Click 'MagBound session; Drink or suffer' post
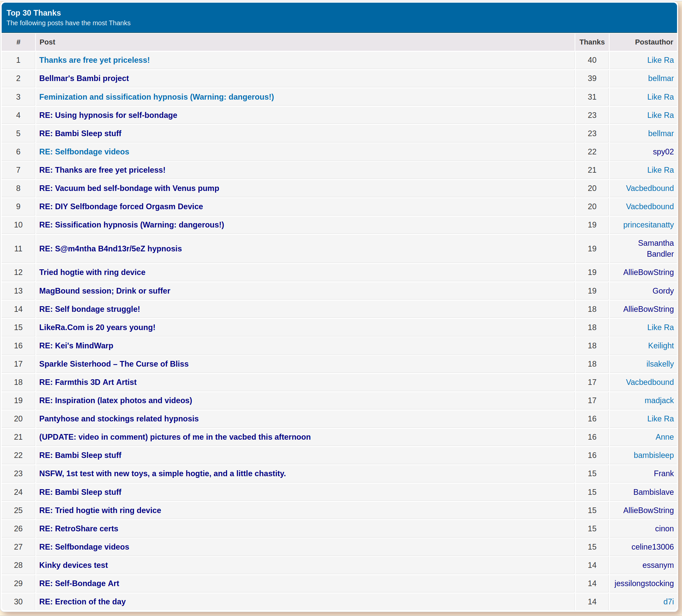Screen dimensions: 682x616 tap(105, 291)
